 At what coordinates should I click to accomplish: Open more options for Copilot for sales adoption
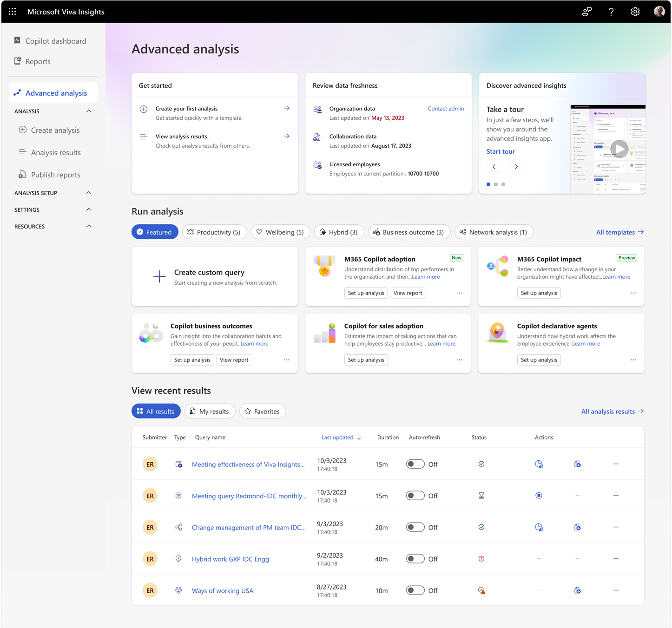(460, 360)
